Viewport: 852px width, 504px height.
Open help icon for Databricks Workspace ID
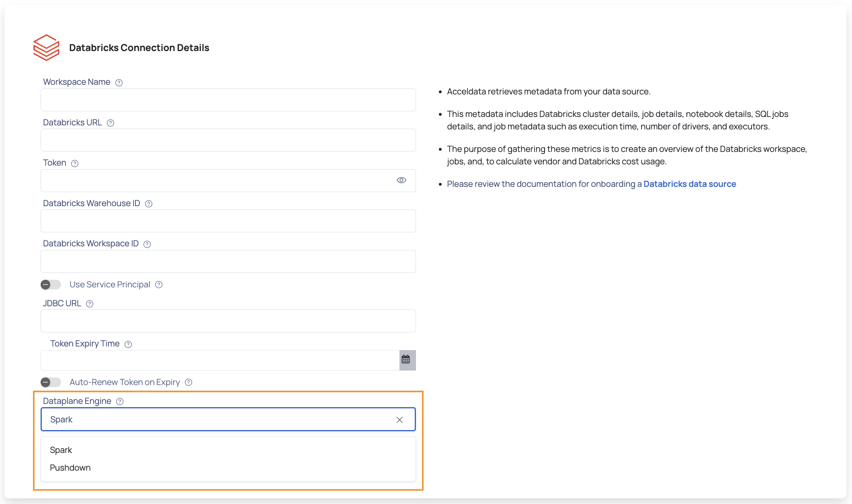tap(147, 244)
